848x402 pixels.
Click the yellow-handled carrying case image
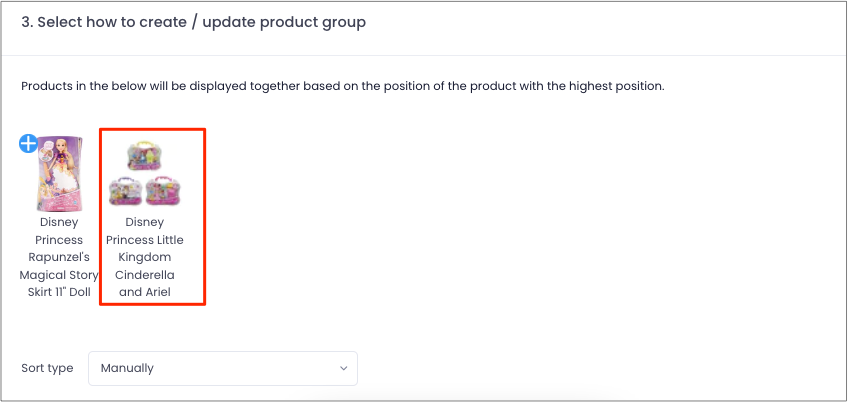coord(144,156)
